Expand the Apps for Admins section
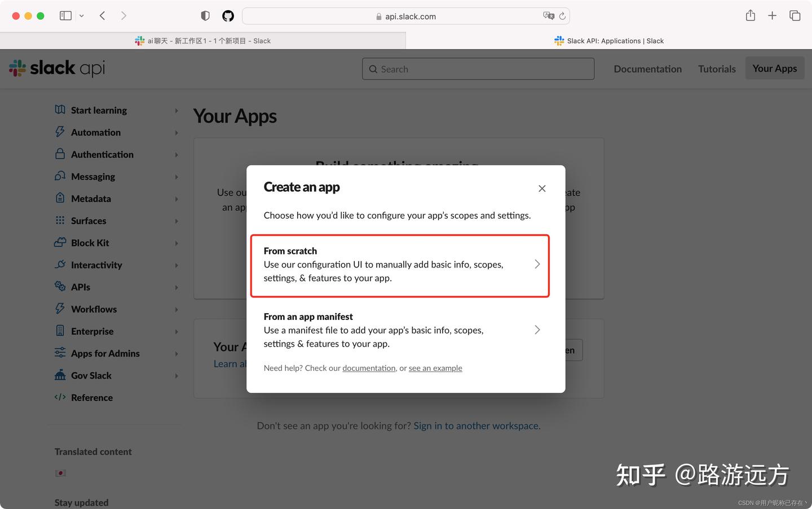812x509 pixels. pos(105,353)
